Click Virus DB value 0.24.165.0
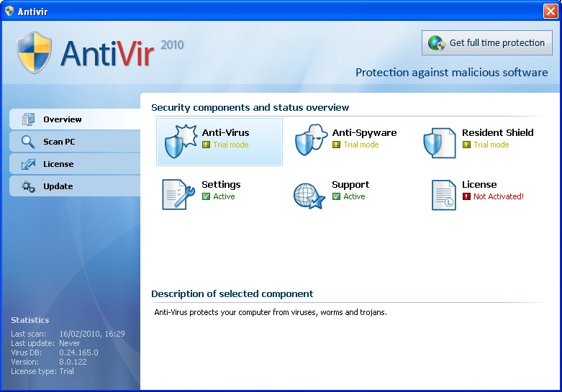Viewport: 562px width, 392px height. [x=78, y=352]
